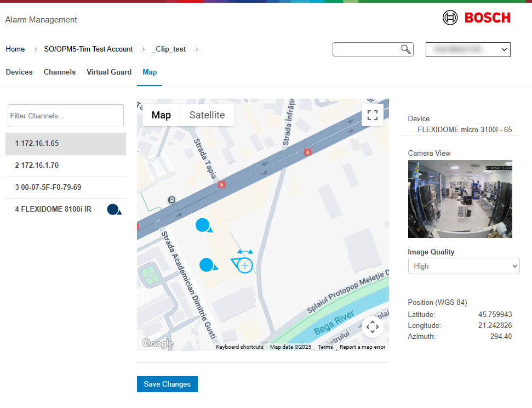This screenshot has height=408, width=532.
Task: Toggle fullscreen view on the map
Action: pyautogui.click(x=373, y=115)
